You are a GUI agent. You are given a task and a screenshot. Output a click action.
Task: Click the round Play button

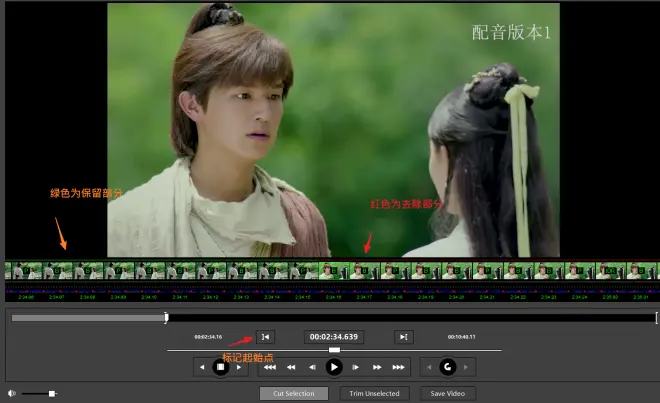[x=334, y=367]
